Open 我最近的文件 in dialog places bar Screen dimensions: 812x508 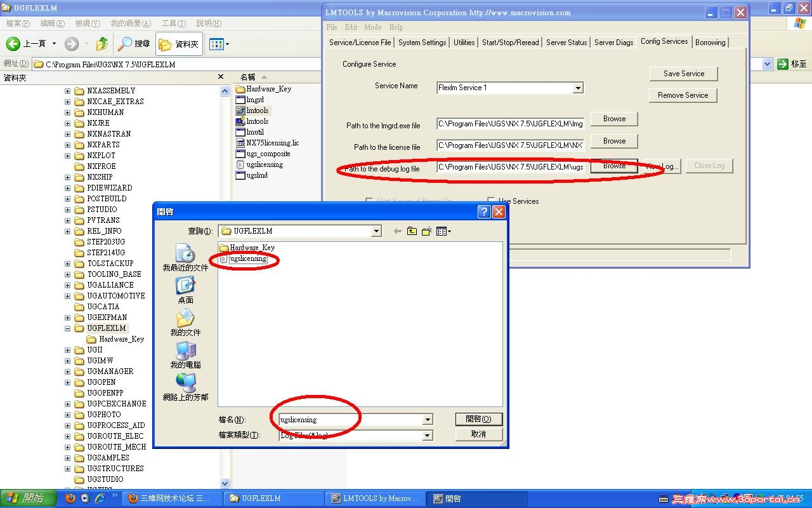point(185,257)
